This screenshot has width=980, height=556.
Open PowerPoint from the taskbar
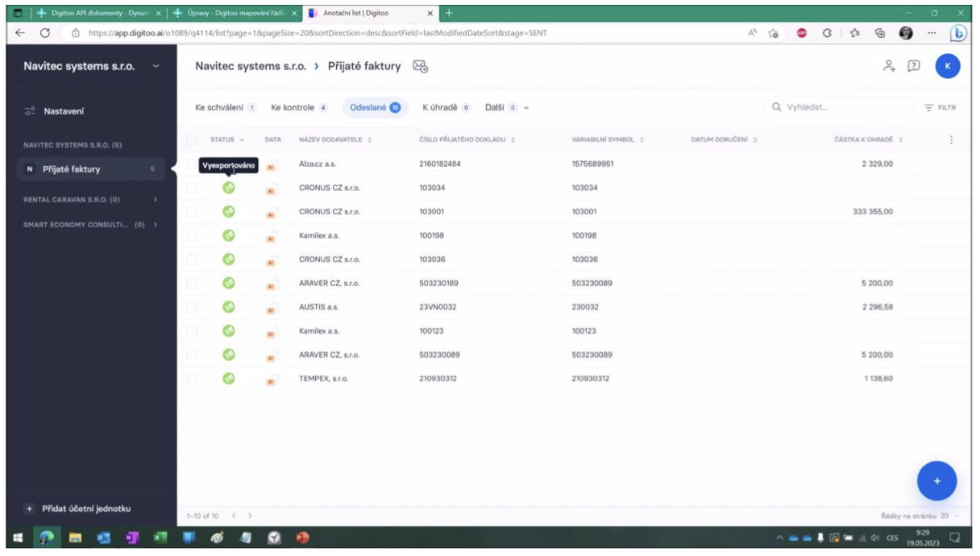click(x=302, y=538)
